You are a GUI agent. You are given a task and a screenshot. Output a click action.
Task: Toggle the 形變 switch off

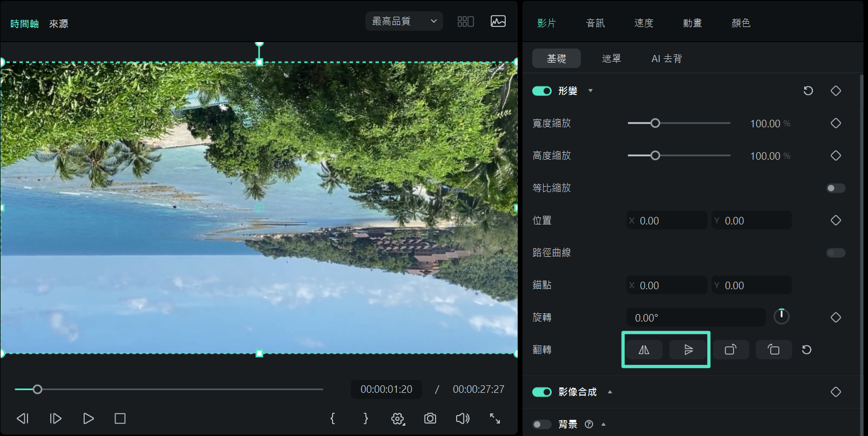point(542,91)
